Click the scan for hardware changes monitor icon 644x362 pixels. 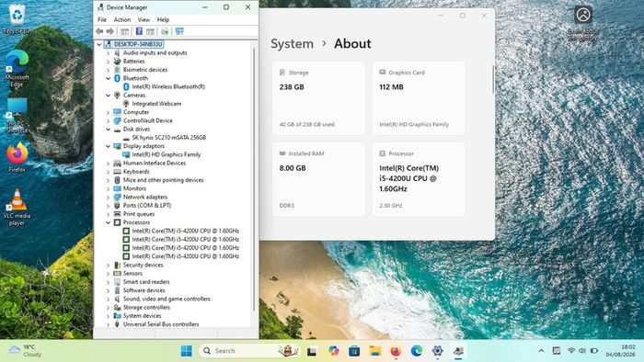(179, 31)
